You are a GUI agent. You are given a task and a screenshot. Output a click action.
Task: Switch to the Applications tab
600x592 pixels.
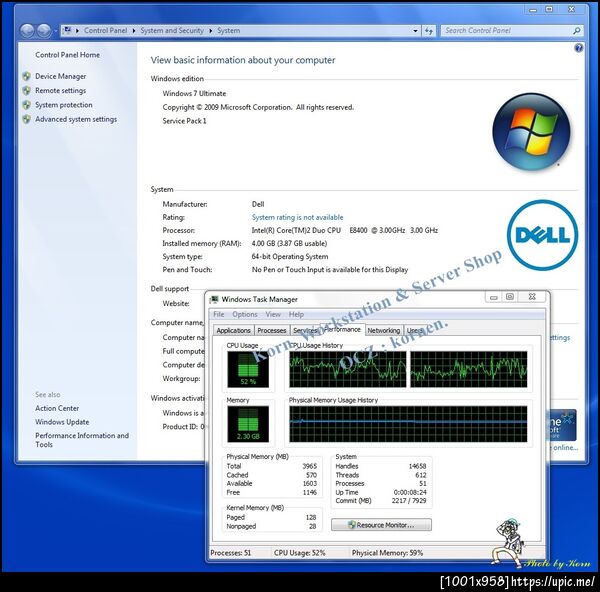point(233,331)
